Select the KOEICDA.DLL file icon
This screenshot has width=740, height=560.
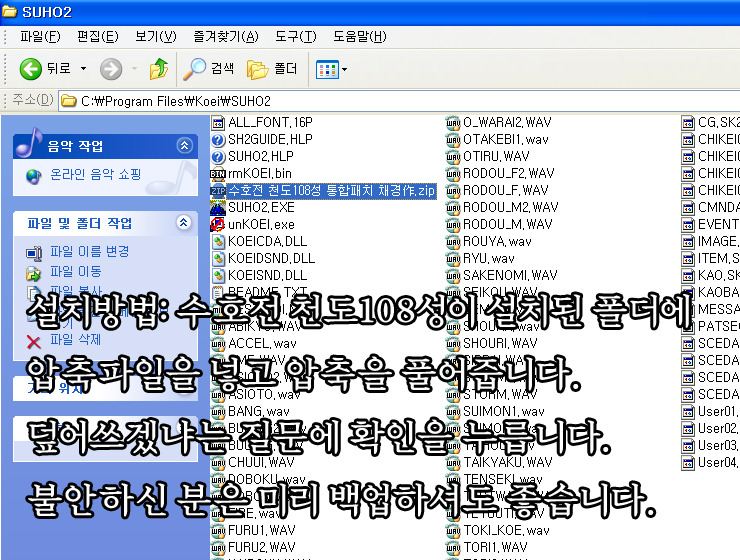[218, 242]
